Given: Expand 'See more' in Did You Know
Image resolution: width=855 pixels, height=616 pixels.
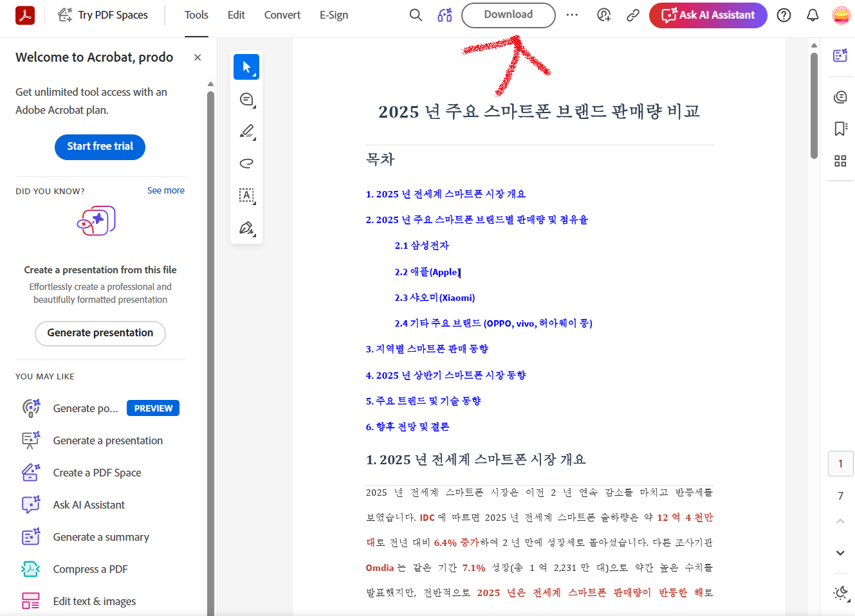Looking at the screenshot, I should pyautogui.click(x=166, y=190).
